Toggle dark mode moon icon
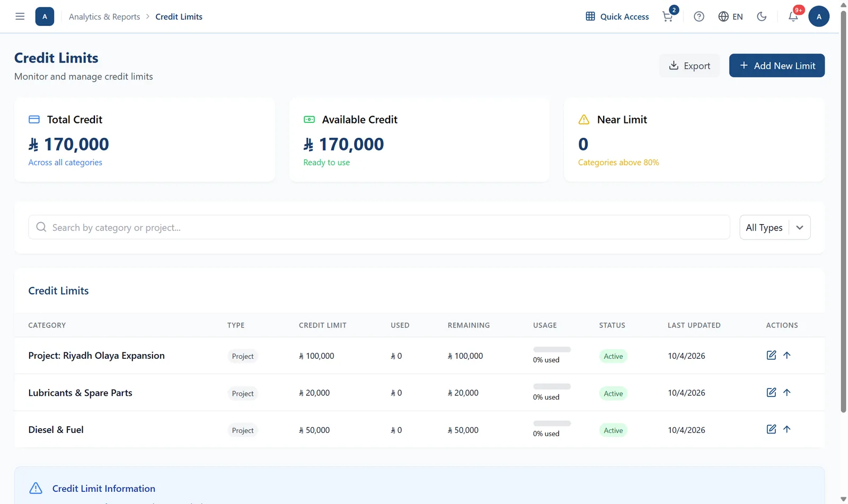848x504 pixels. pos(762,16)
